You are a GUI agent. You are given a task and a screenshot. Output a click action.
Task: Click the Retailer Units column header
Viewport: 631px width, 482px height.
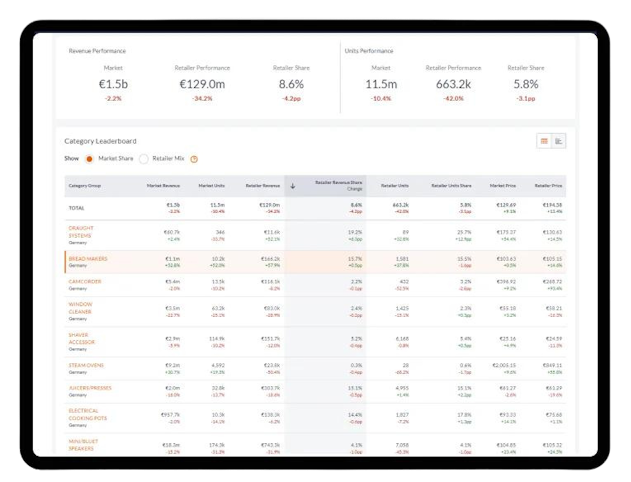(x=396, y=185)
